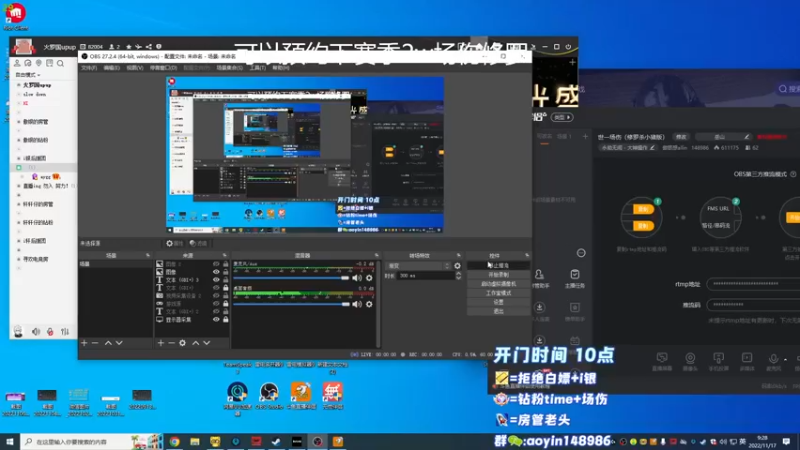This screenshot has height=450, width=800.
Task: Open the desktop audio settings gear
Action: (x=369, y=304)
